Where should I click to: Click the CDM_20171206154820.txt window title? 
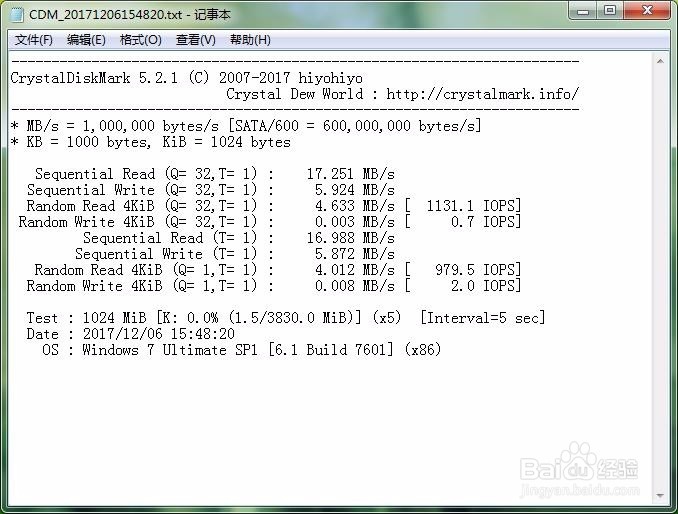pyautogui.click(x=130, y=14)
